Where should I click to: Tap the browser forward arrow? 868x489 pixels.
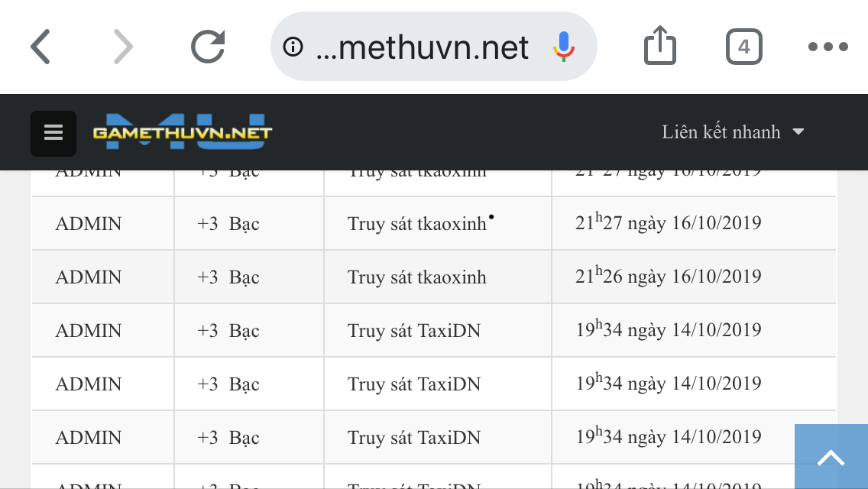pyautogui.click(x=123, y=47)
